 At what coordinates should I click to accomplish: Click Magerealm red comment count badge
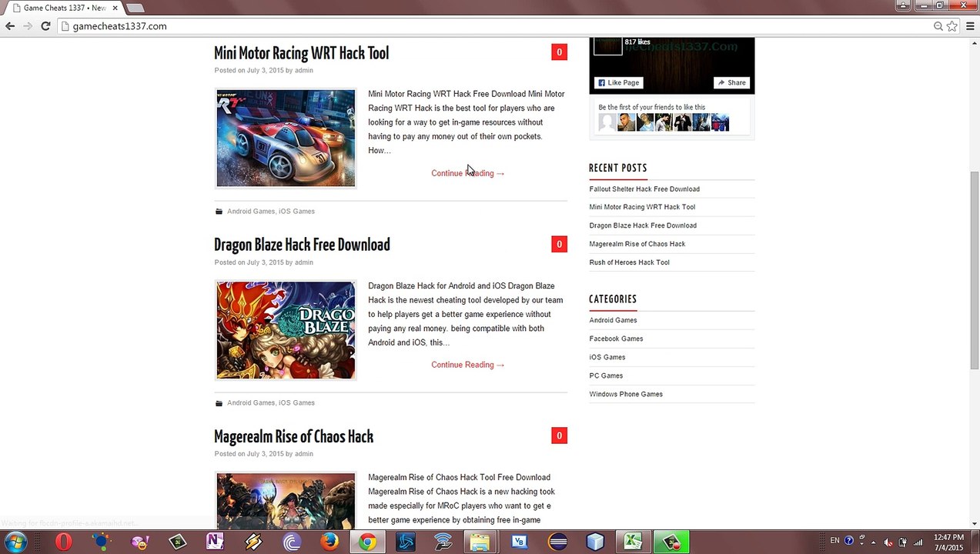click(559, 436)
